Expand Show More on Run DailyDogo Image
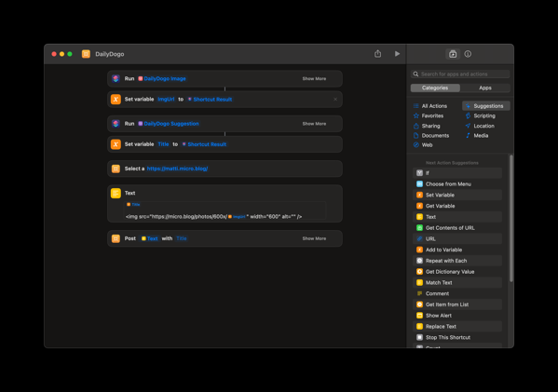This screenshot has width=558, height=392. coord(314,78)
